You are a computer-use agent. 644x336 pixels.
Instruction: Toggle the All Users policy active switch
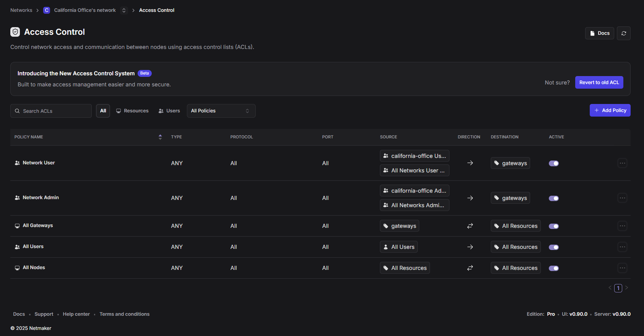click(x=554, y=247)
